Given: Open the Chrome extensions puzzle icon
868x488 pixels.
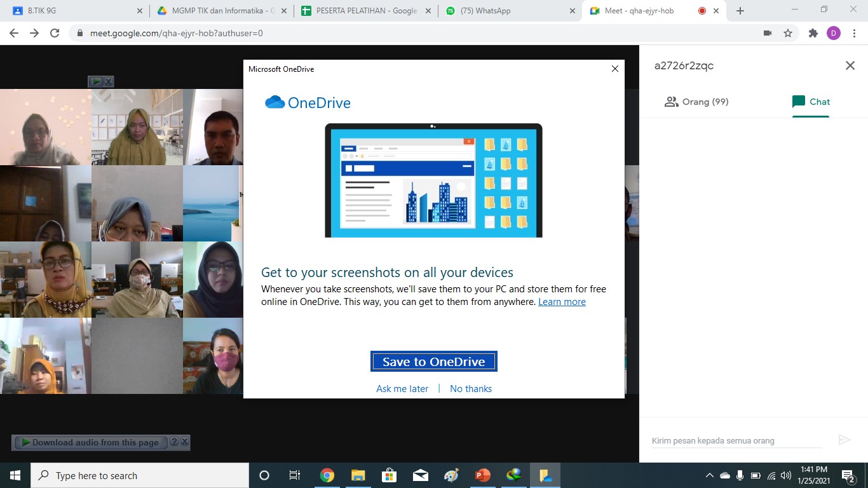Looking at the screenshot, I should 813,33.
